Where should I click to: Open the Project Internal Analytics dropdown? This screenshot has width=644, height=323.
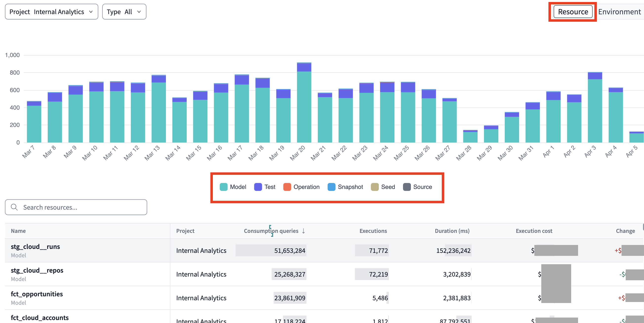pos(51,12)
